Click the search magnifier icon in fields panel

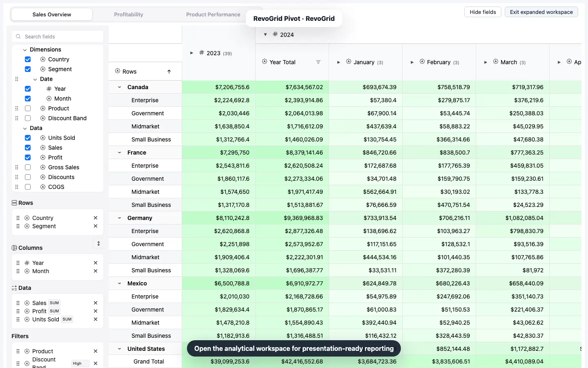tap(18, 36)
